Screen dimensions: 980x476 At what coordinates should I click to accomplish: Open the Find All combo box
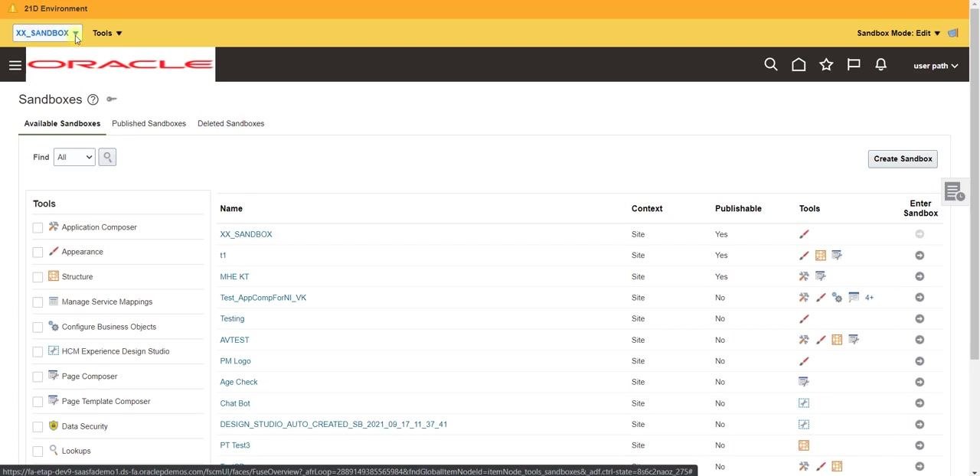74,157
